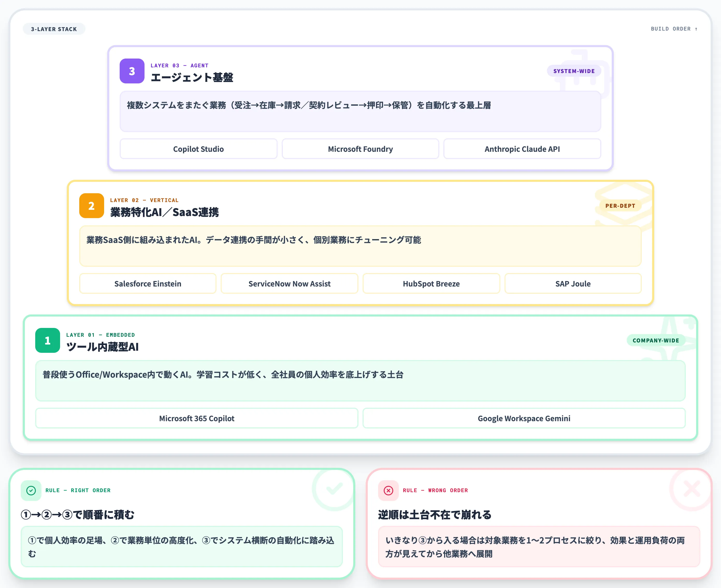
Task: Click the SYSTEM-WIDE tag
Action: point(574,71)
